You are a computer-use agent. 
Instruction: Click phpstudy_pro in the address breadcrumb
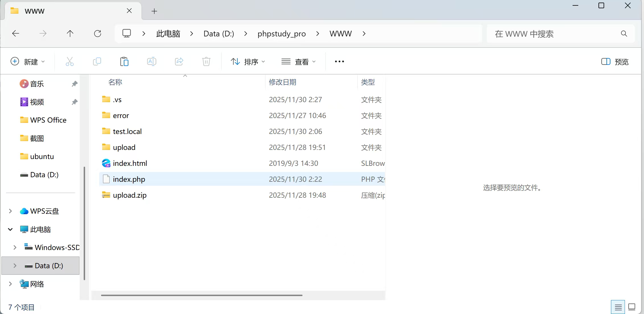pos(281,34)
